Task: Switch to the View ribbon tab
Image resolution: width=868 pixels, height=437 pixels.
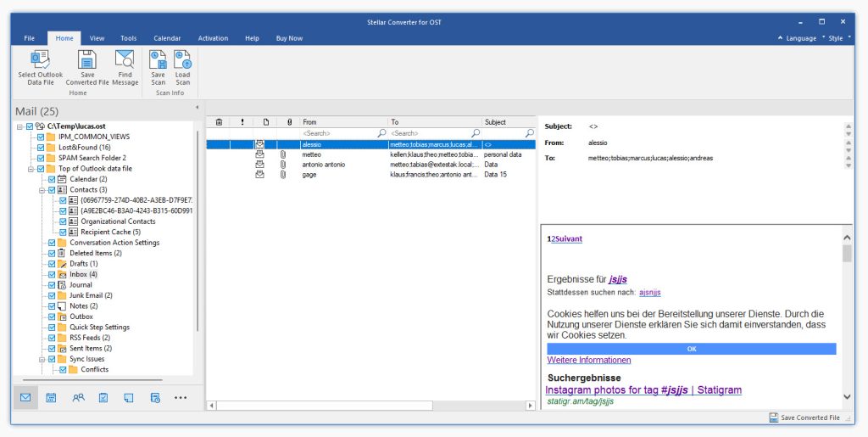Action: click(97, 38)
